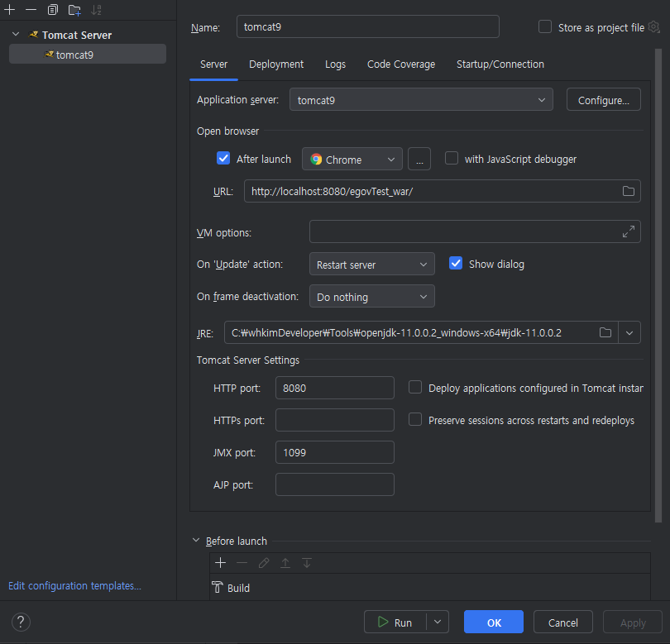Switch to the Deployment tab

(276, 64)
